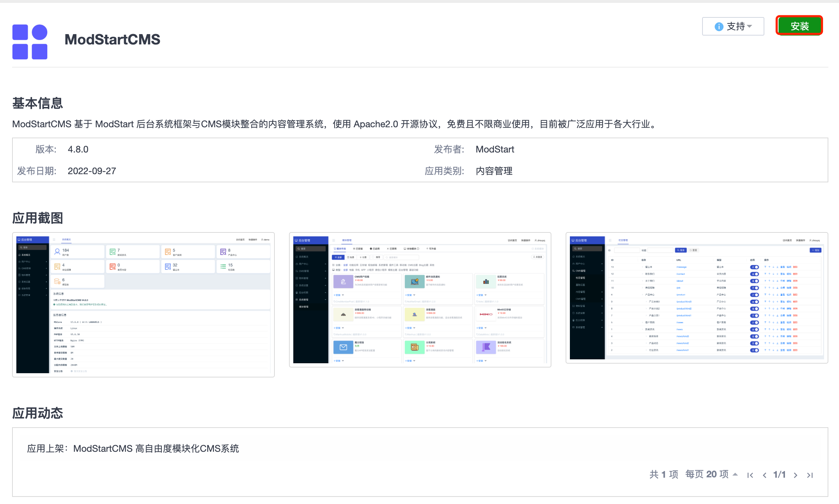Screen dimensions: 839x504
Task: Open the 应用上架 ModStartCMS news entry
Action: click(133, 449)
